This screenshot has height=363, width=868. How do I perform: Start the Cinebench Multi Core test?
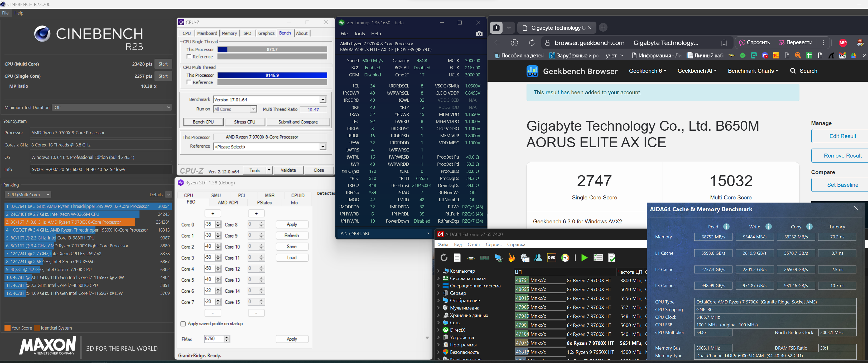(x=163, y=64)
